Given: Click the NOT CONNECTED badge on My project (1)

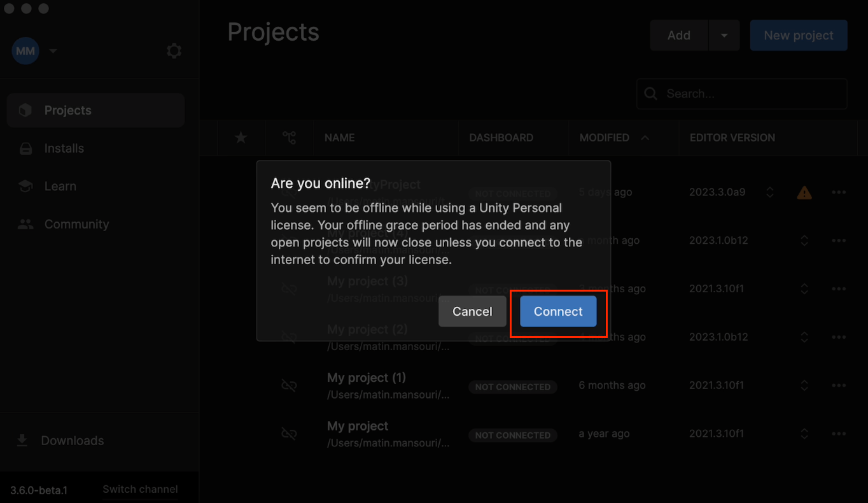Looking at the screenshot, I should [x=513, y=386].
